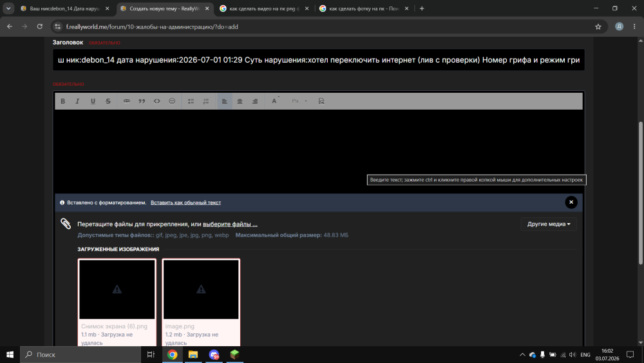Toggle underline formatting in editor
The width and height of the screenshot is (644, 363).
[x=93, y=101]
